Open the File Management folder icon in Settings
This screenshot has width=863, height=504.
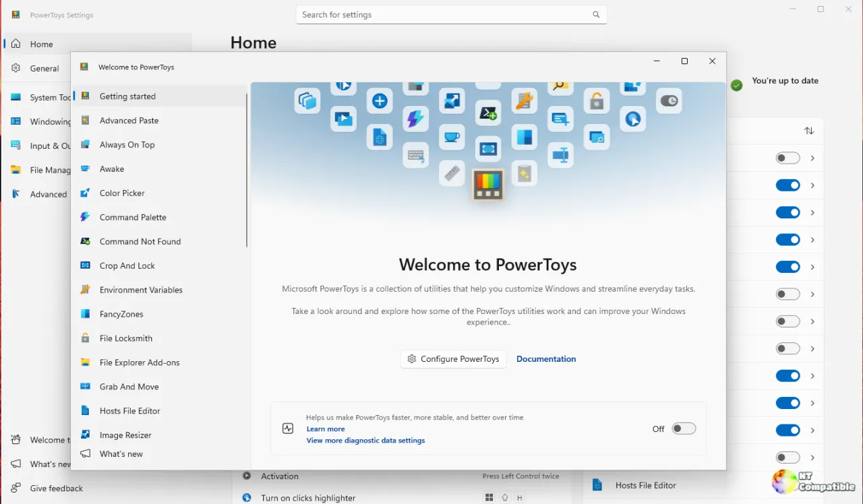pyautogui.click(x=16, y=170)
